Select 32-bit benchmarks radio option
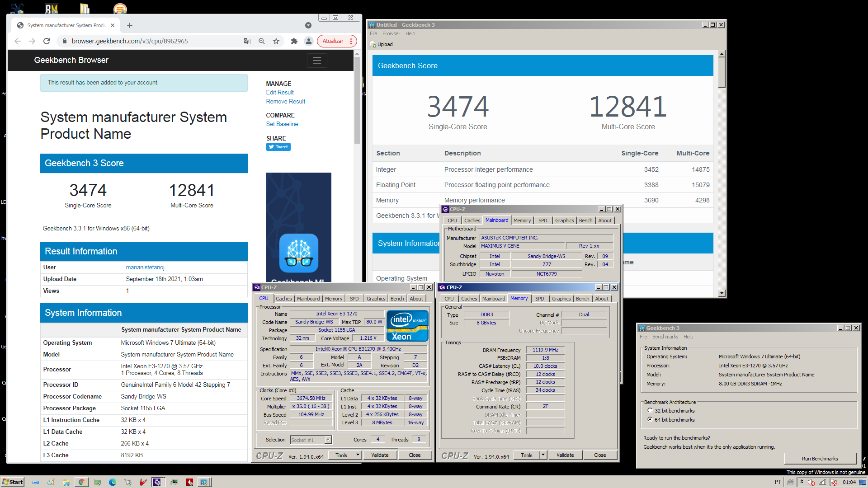 click(x=650, y=411)
